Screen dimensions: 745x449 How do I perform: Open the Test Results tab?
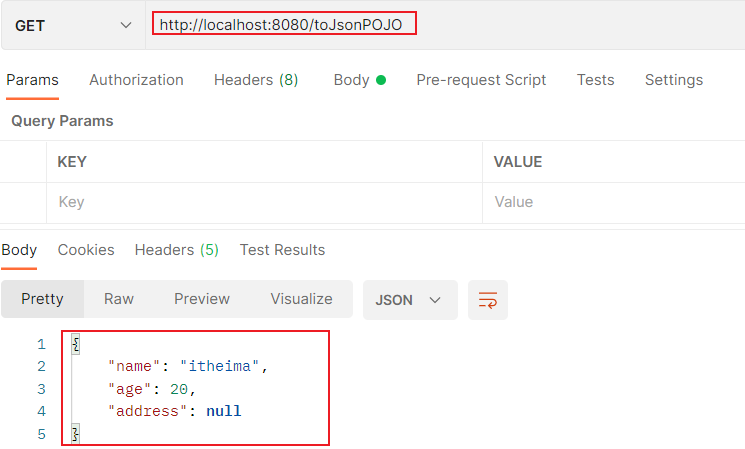[x=282, y=250]
